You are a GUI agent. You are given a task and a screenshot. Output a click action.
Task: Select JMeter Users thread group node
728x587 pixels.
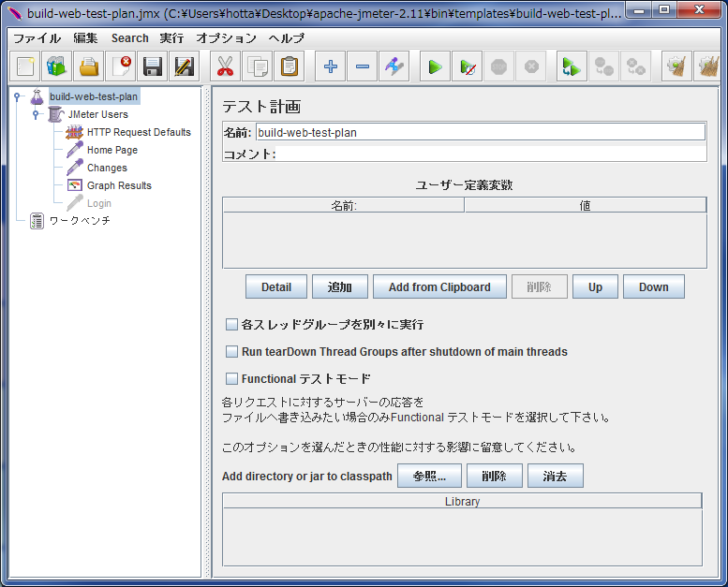(x=98, y=114)
